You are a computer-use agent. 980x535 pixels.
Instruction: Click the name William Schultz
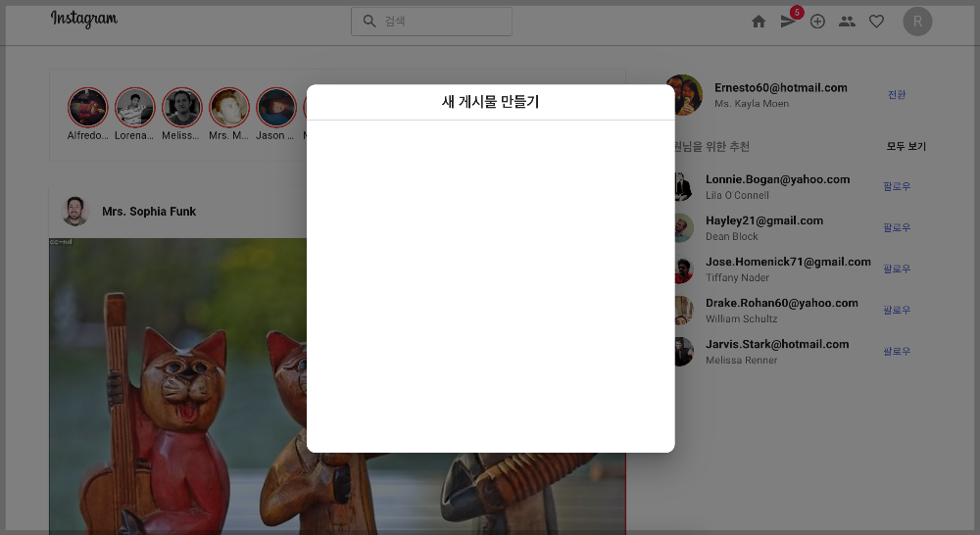(x=741, y=318)
